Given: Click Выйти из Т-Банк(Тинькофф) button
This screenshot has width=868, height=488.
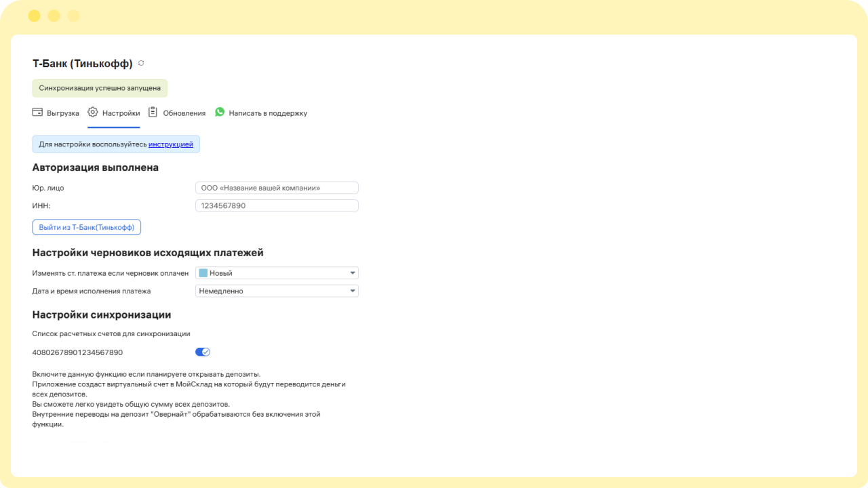Looking at the screenshot, I should pyautogui.click(x=87, y=227).
